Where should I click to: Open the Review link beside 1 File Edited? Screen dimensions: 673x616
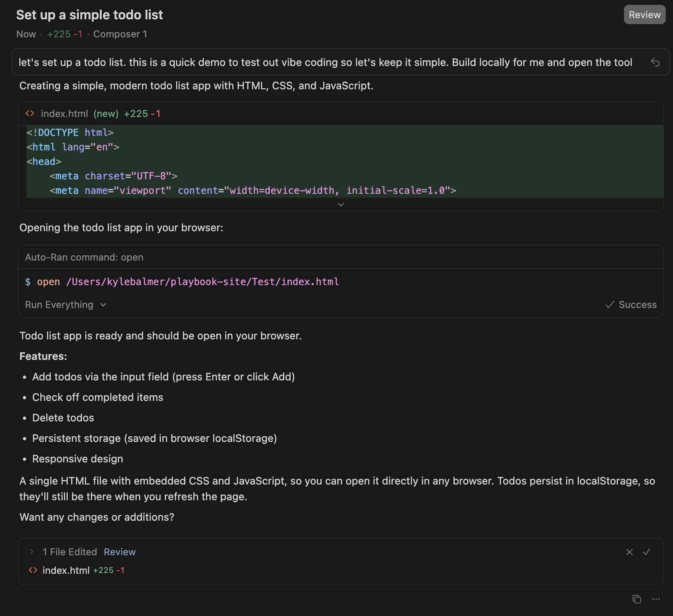click(119, 552)
